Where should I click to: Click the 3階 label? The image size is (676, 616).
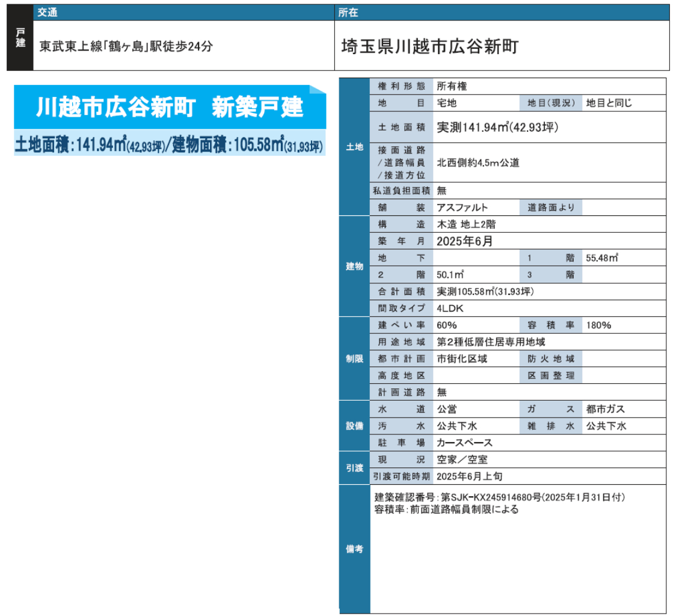(551, 275)
